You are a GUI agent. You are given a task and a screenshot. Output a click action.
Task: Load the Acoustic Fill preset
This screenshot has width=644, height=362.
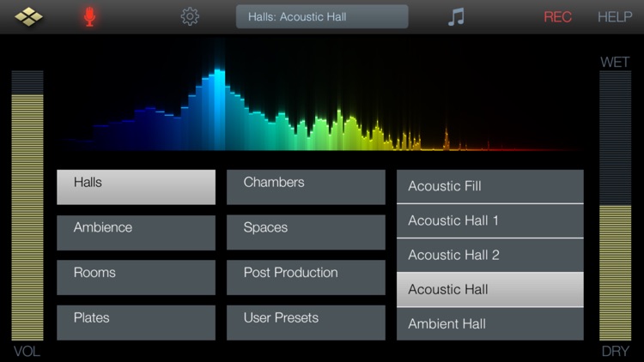(x=490, y=186)
